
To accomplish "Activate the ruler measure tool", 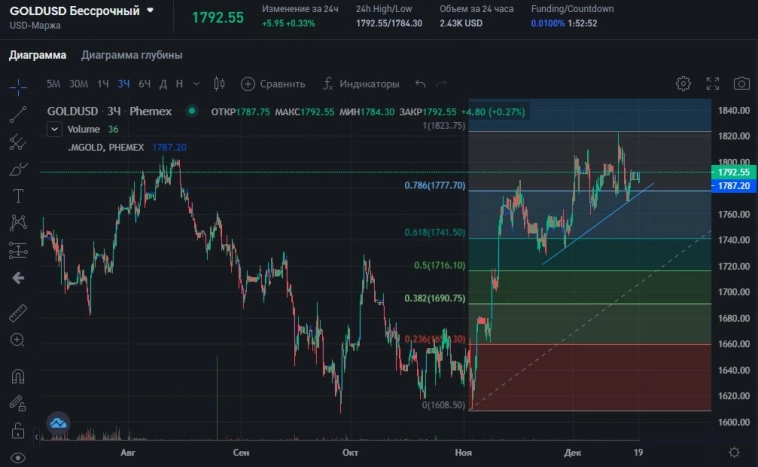I will click(x=18, y=313).
